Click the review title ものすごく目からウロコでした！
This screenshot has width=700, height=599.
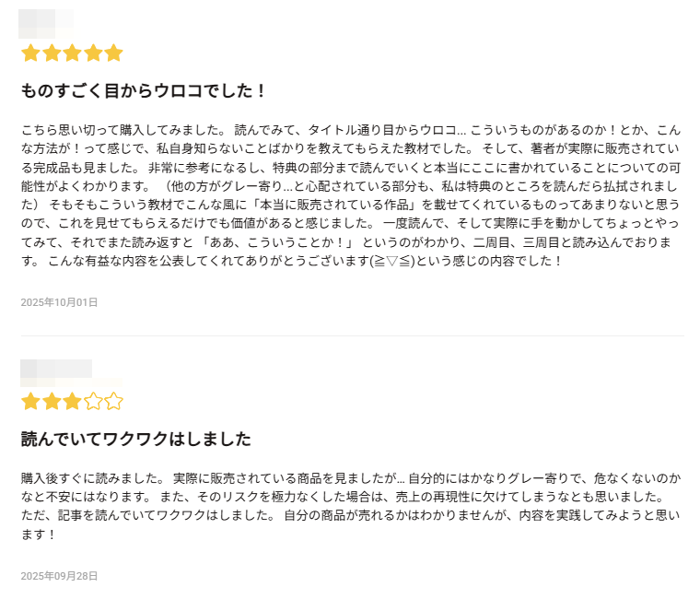144,91
